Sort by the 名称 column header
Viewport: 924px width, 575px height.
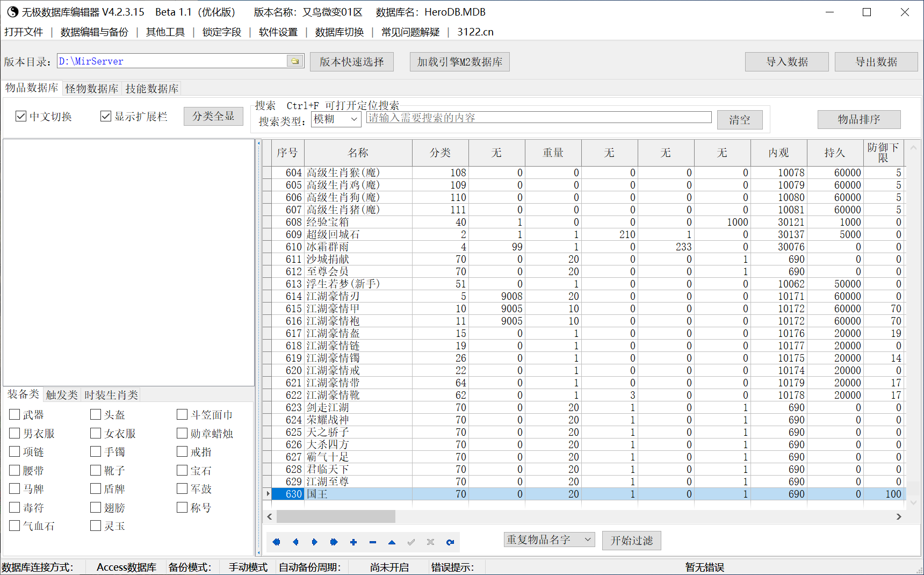[x=358, y=153]
